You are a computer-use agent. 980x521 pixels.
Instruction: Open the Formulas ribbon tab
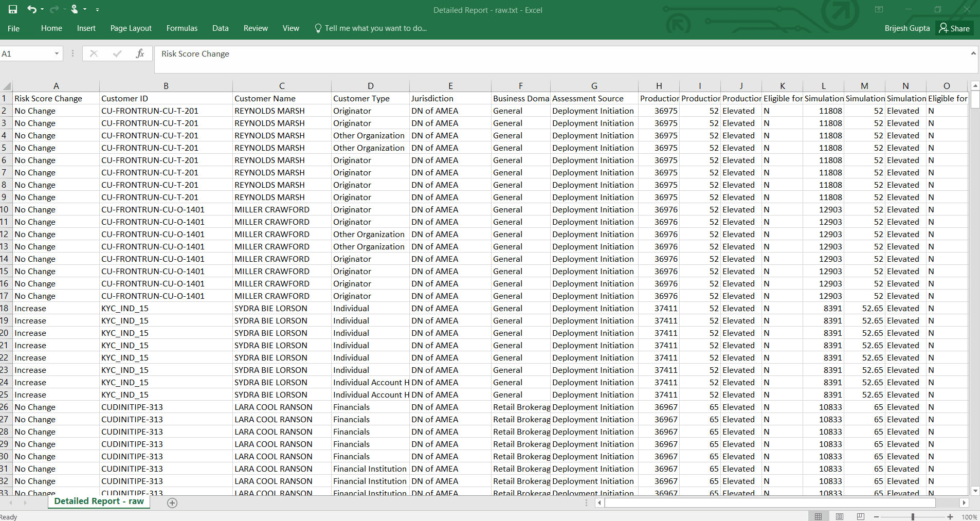coord(182,28)
